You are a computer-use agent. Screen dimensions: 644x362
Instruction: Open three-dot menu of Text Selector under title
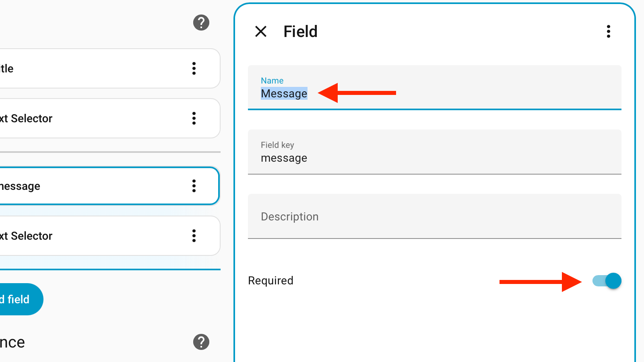(194, 118)
